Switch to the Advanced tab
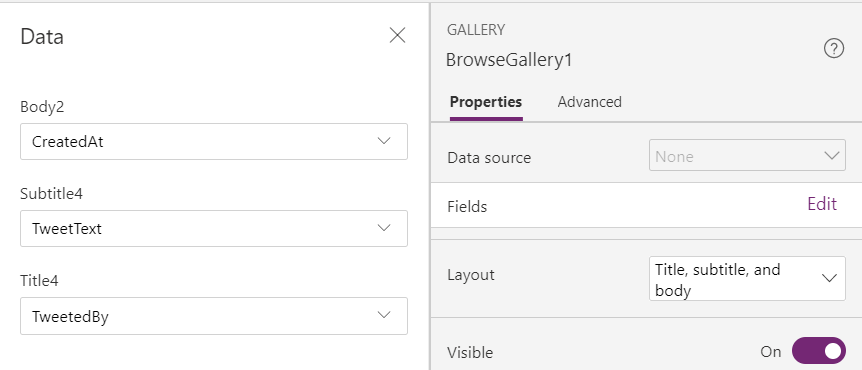The height and width of the screenshot is (370, 862). point(589,102)
